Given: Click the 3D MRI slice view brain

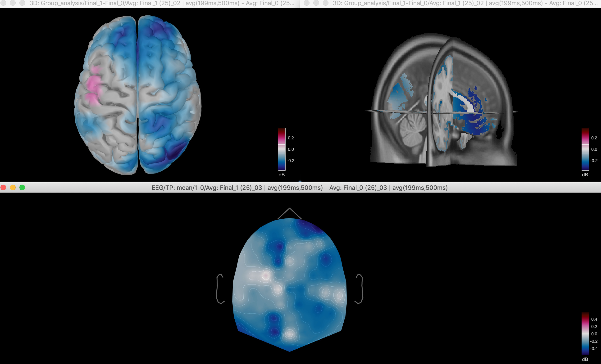Looking at the screenshot, I should (x=442, y=100).
